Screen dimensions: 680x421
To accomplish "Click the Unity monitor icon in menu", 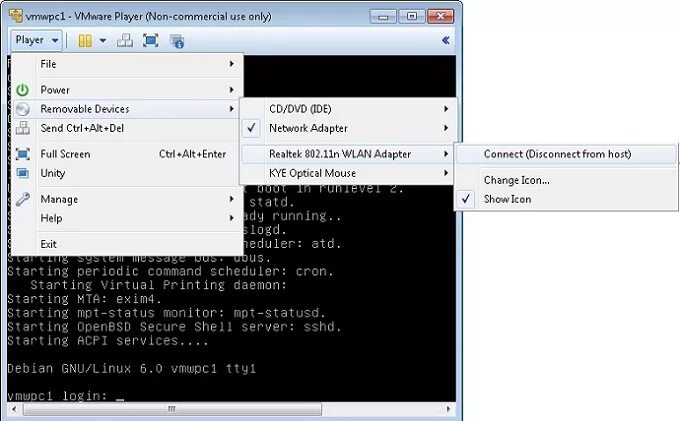I will [23, 173].
